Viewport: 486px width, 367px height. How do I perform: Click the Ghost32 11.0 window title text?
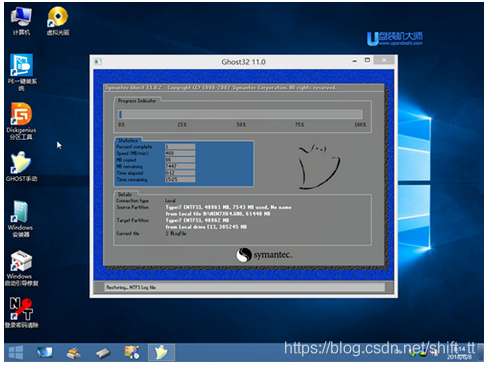(x=243, y=62)
